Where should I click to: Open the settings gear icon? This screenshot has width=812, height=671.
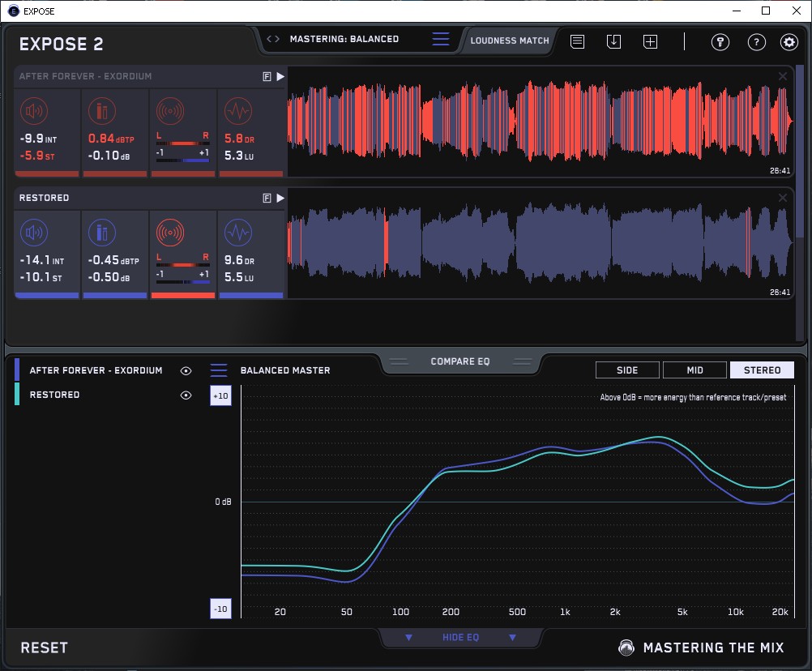pos(788,42)
